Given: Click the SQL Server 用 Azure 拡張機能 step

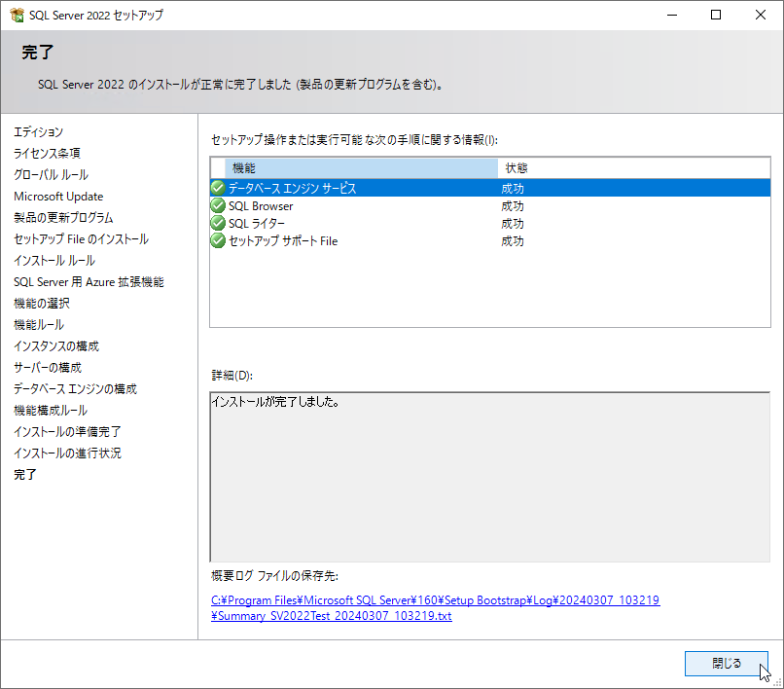Looking at the screenshot, I should tap(89, 282).
